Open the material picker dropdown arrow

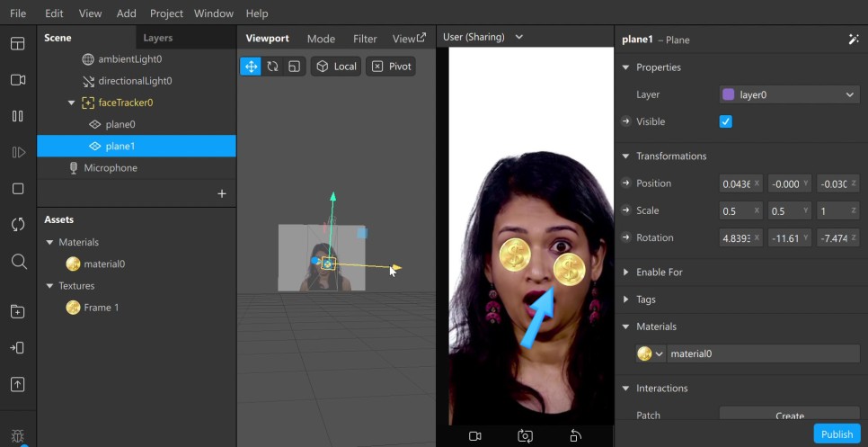pyautogui.click(x=660, y=354)
